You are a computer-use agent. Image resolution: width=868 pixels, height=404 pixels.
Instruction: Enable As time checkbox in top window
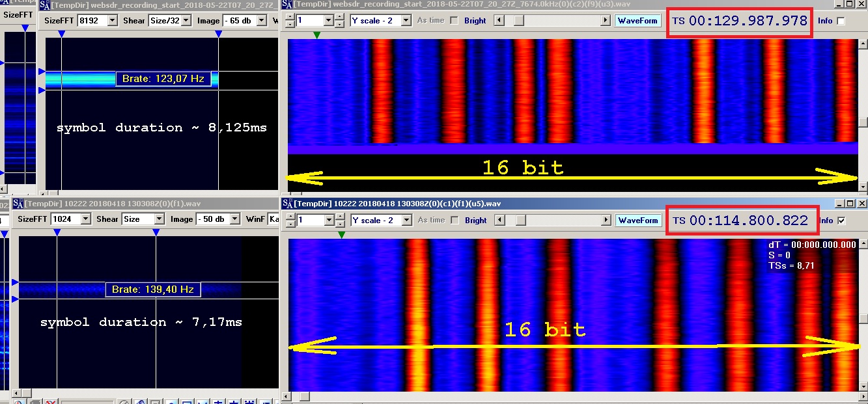click(x=454, y=21)
